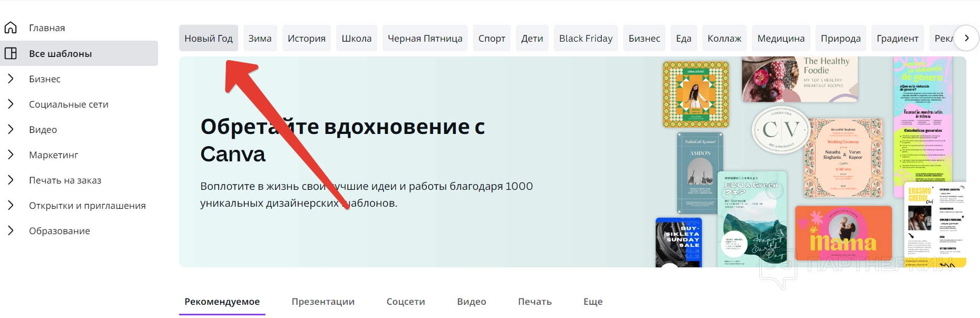Open the orange mama template

(x=844, y=233)
